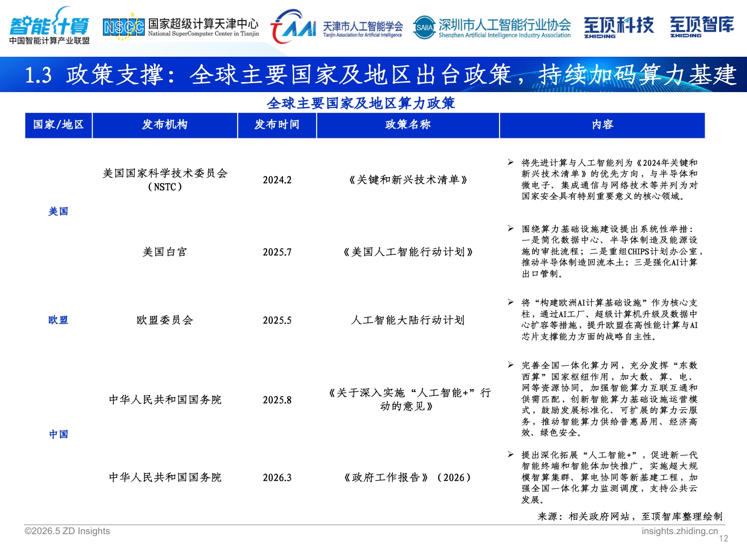Click the 至顶智库 logo
The width and height of the screenshot is (747, 560).
pyautogui.click(x=702, y=27)
